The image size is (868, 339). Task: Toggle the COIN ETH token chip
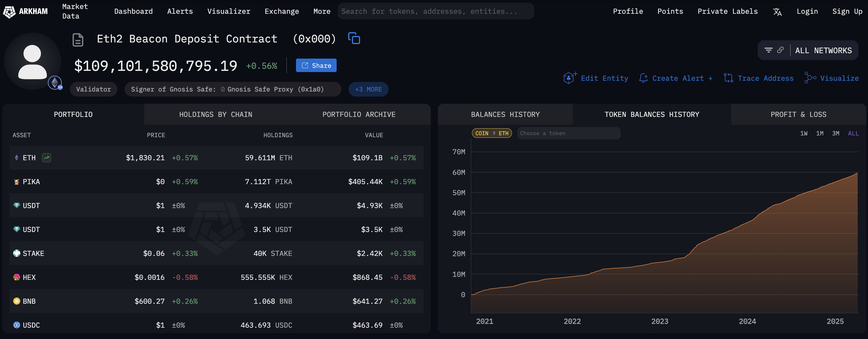pos(492,133)
